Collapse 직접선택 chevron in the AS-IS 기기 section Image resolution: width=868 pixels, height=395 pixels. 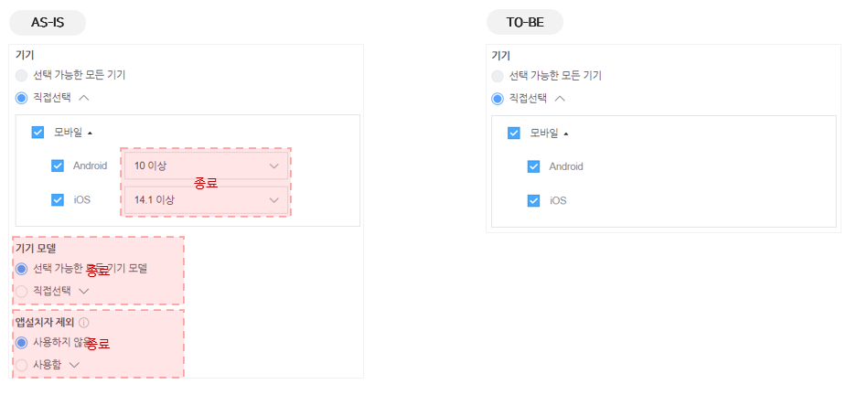[84, 98]
